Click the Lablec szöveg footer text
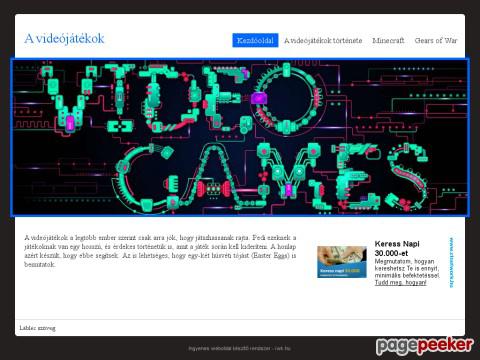 [x=37, y=328]
